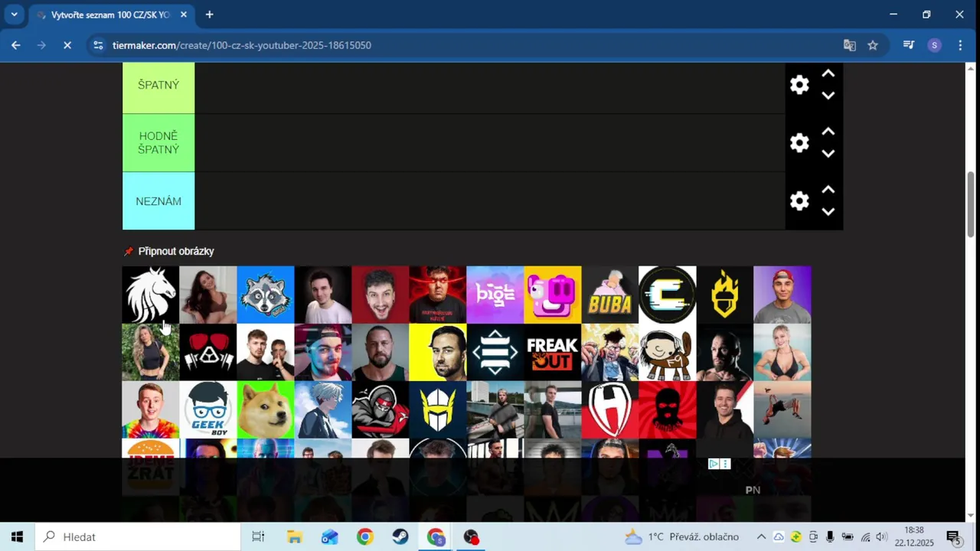Click the translate page icon

point(849,45)
